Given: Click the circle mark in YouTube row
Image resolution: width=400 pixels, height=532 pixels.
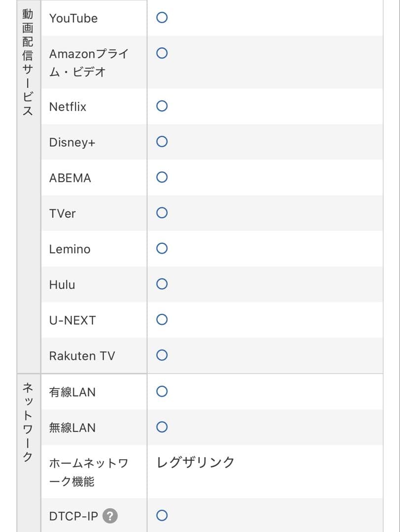Looking at the screenshot, I should click(x=162, y=18).
